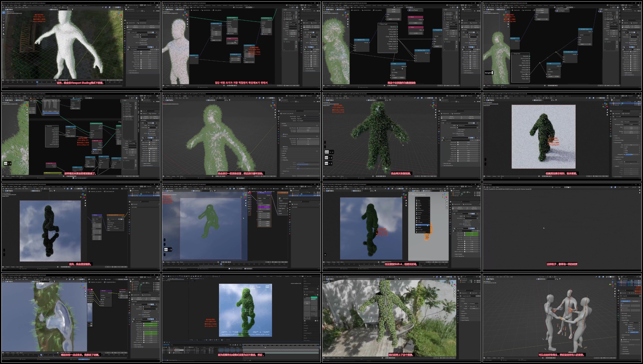643x364 pixels.
Task: Open the frame subtitled '我会再次恢复视频'
Action: coord(402,137)
